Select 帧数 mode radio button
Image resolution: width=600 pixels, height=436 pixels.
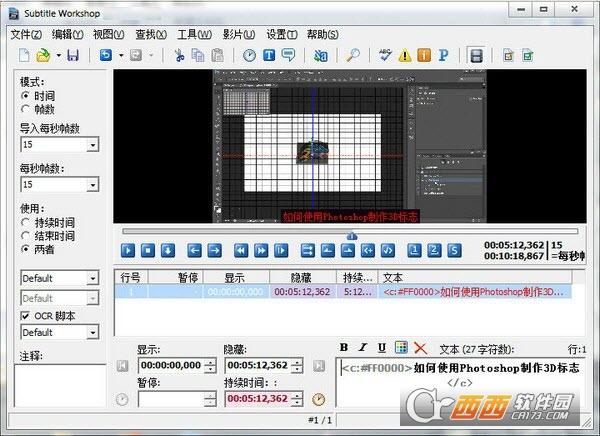25,109
